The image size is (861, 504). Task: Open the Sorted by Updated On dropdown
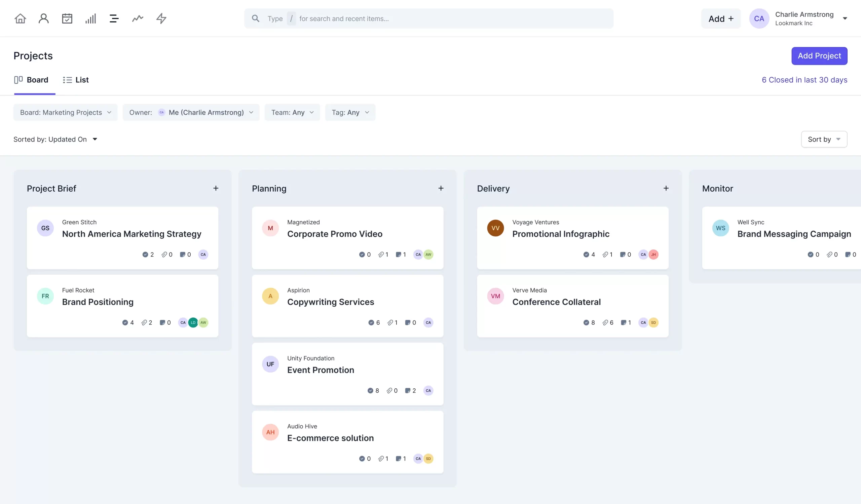(x=56, y=139)
